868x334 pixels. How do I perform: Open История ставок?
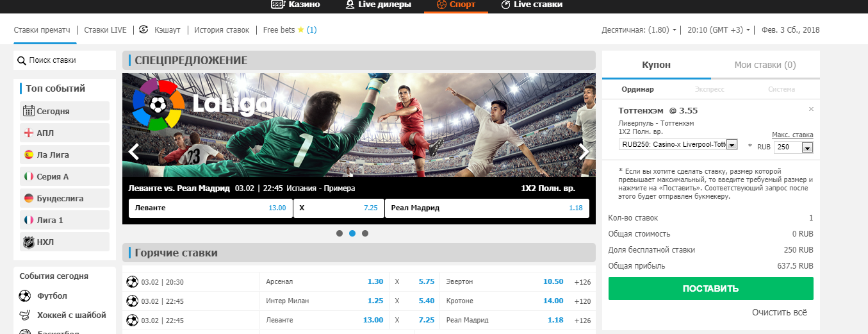(x=222, y=29)
